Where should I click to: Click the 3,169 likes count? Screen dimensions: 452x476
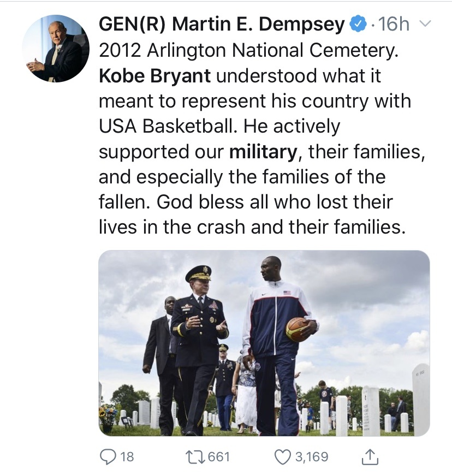tap(312, 456)
